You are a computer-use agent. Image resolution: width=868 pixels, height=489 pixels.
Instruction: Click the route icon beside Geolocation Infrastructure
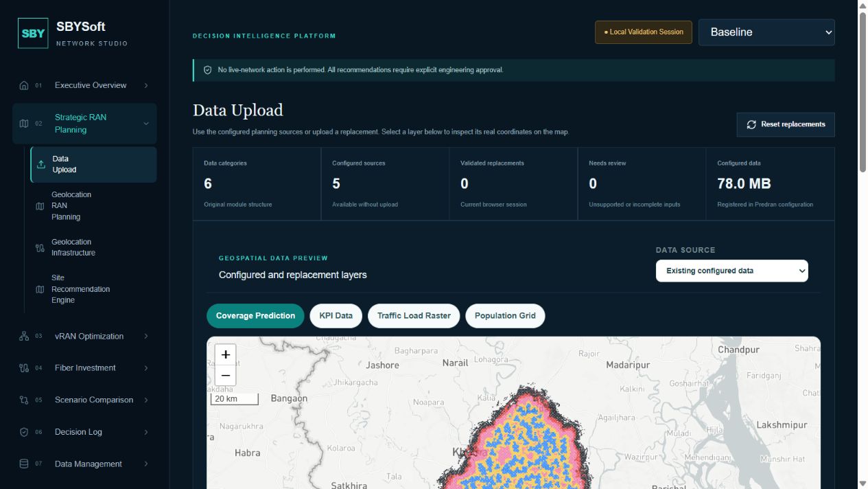pyautogui.click(x=40, y=248)
